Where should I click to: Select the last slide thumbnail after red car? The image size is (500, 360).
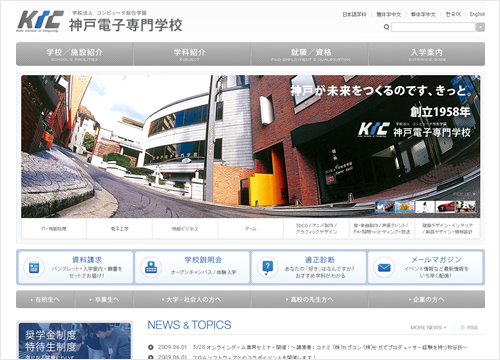coord(466,207)
